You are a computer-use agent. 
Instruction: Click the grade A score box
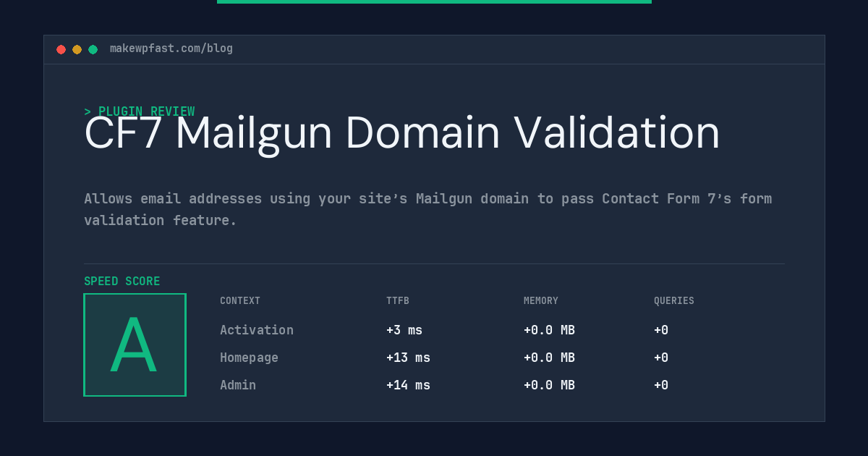coord(135,345)
